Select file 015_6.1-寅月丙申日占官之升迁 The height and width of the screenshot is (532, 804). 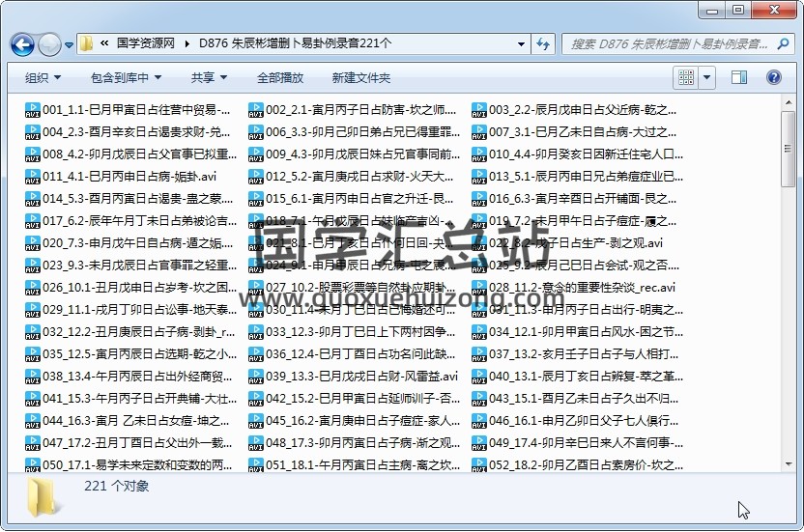[x=351, y=199]
